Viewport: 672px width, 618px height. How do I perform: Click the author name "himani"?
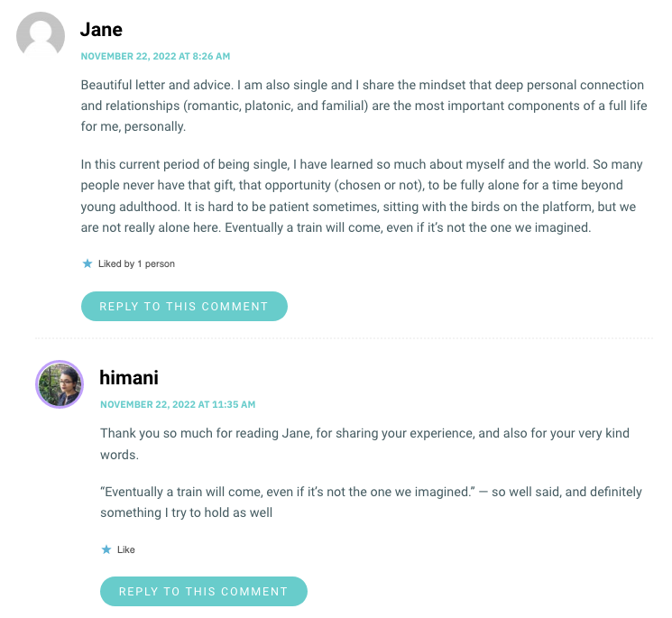(129, 378)
